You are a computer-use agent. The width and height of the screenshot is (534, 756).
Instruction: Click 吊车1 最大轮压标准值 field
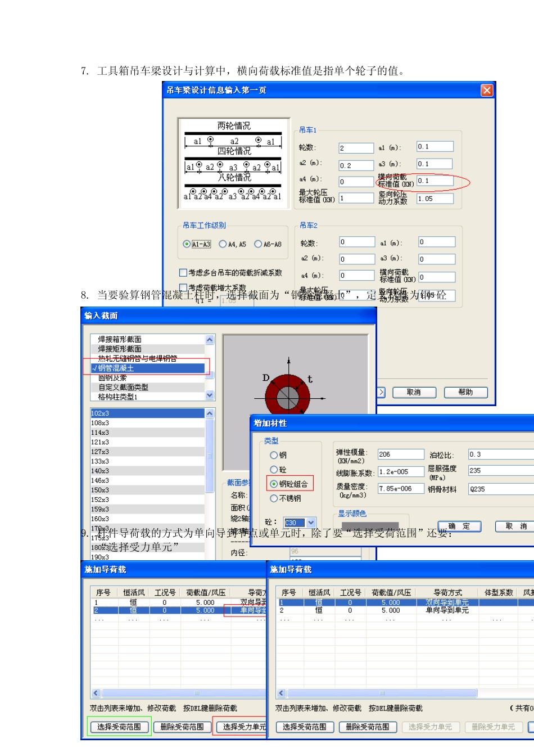(x=356, y=198)
